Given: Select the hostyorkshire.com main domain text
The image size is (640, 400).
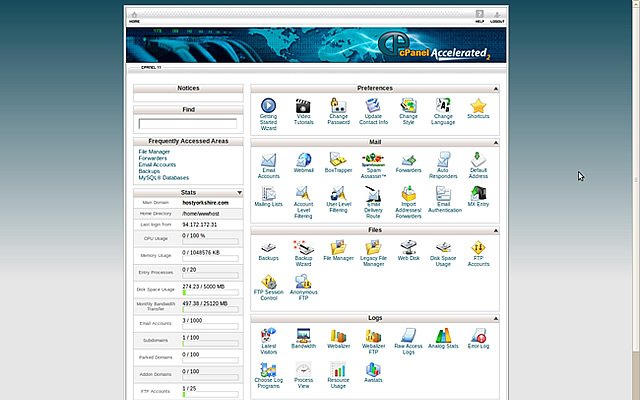Looking at the screenshot, I should point(205,202).
